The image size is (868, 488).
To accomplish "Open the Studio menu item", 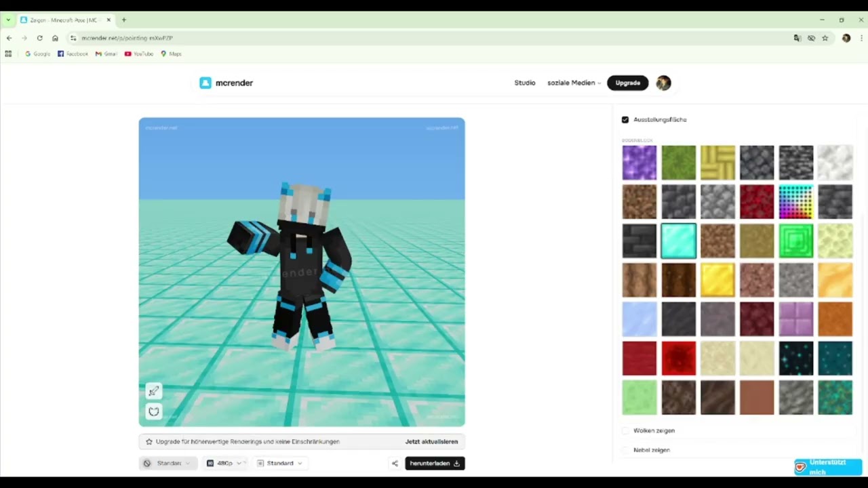I will (525, 83).
